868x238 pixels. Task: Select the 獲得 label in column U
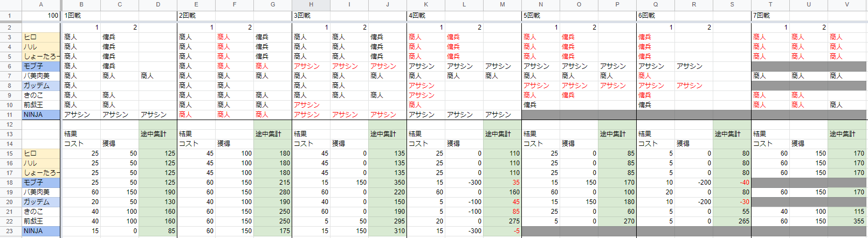(x=808, y=144)
